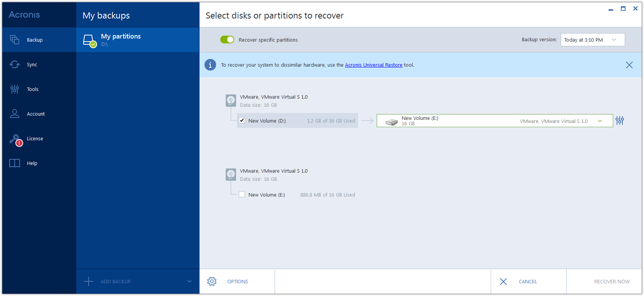
Task: Expand the destination New Volume (E:) dropdown
Action: [600, 121]
